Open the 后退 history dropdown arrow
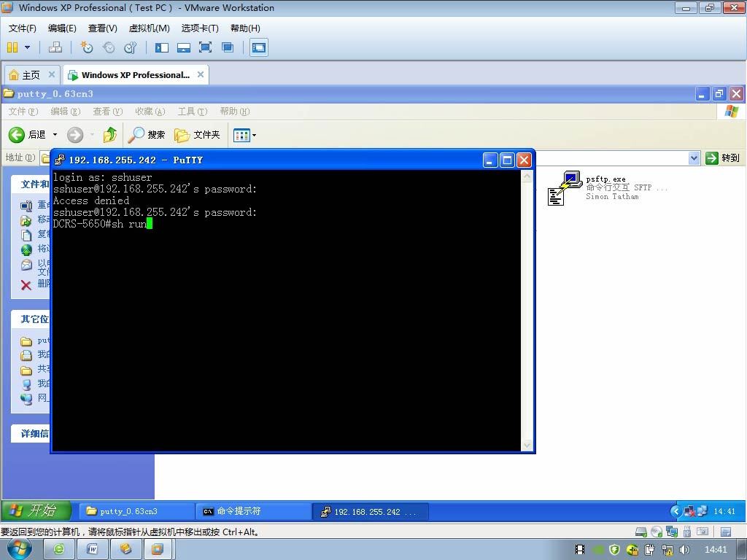This screenshot has height=560, width=747. tap(55, 135)
